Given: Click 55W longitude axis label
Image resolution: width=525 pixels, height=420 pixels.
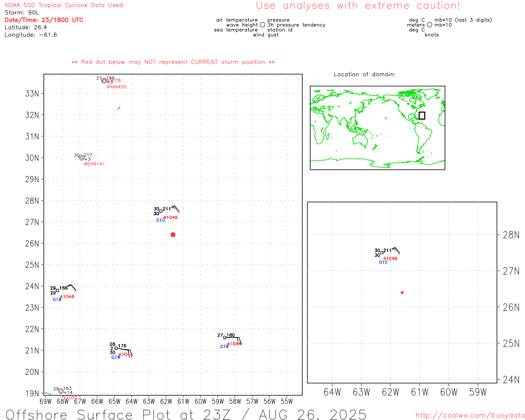Looking at the screenshot, I should pos(287,402).
